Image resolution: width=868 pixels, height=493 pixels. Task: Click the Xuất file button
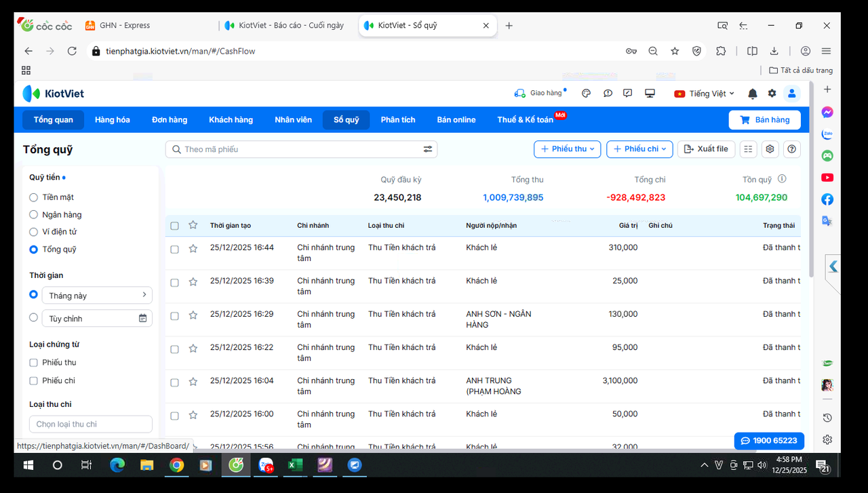click(706, 149)
